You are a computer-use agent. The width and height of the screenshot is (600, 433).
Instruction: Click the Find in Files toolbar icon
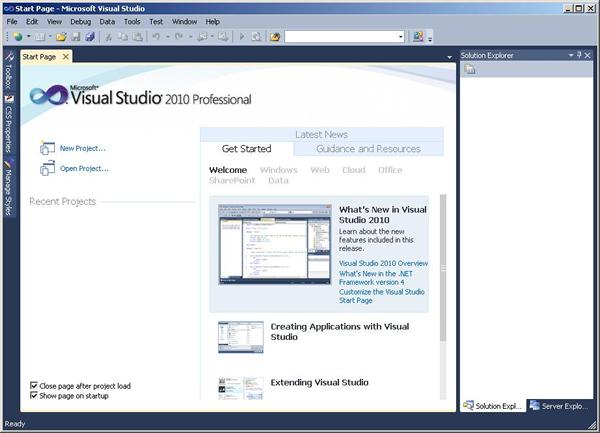(x=275, y=37)
